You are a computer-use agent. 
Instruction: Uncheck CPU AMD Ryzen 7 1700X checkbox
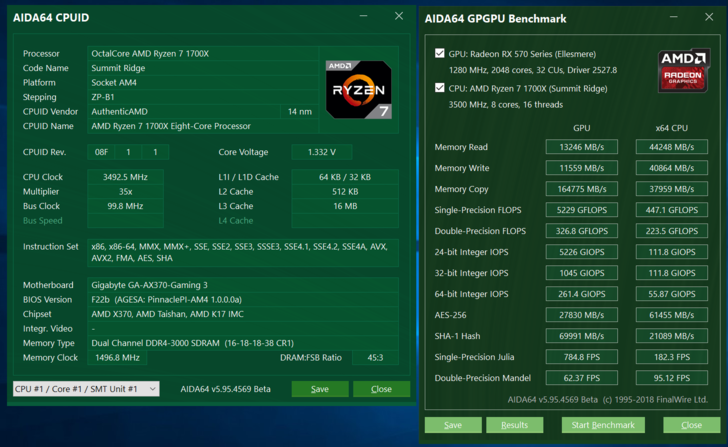[x=439, y=88]
